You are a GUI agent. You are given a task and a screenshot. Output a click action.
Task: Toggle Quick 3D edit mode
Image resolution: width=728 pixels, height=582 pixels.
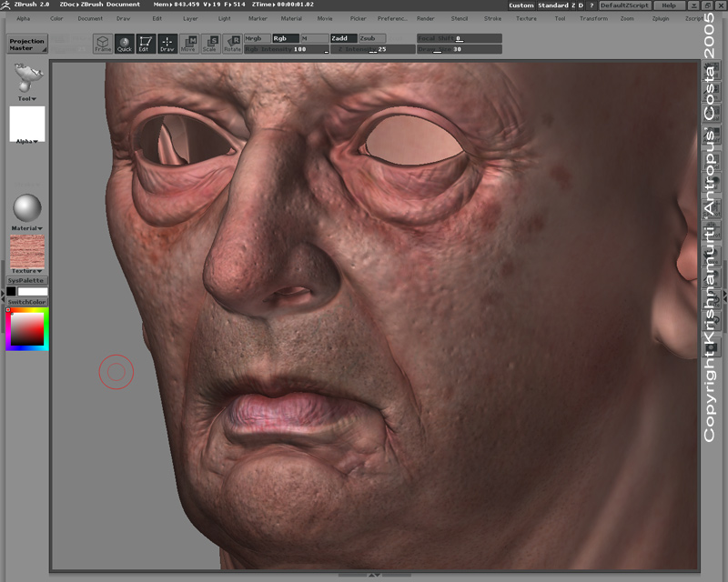pyautogui.click(x=125, y=44)
